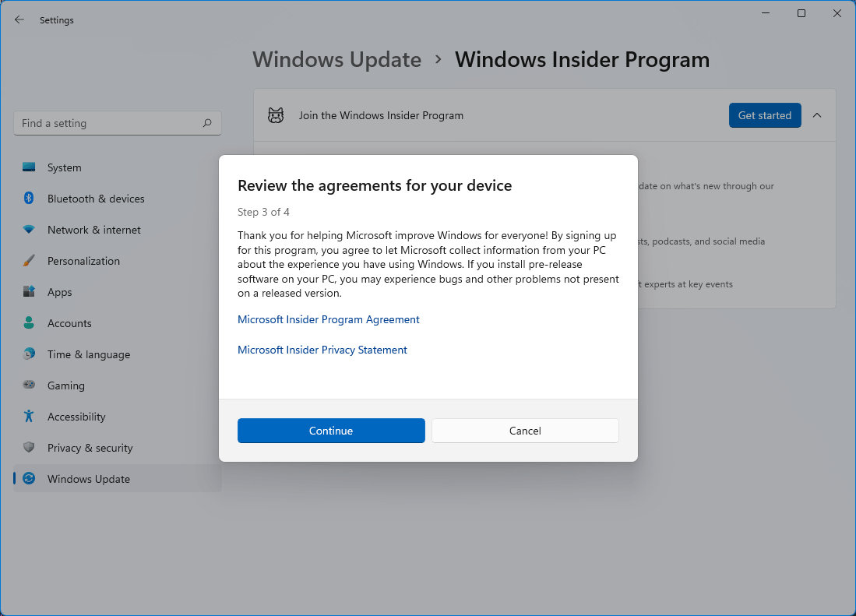Screen dimensions: 856x616
Task: Click the Bluetooth & devices icon
Action: 29,199
